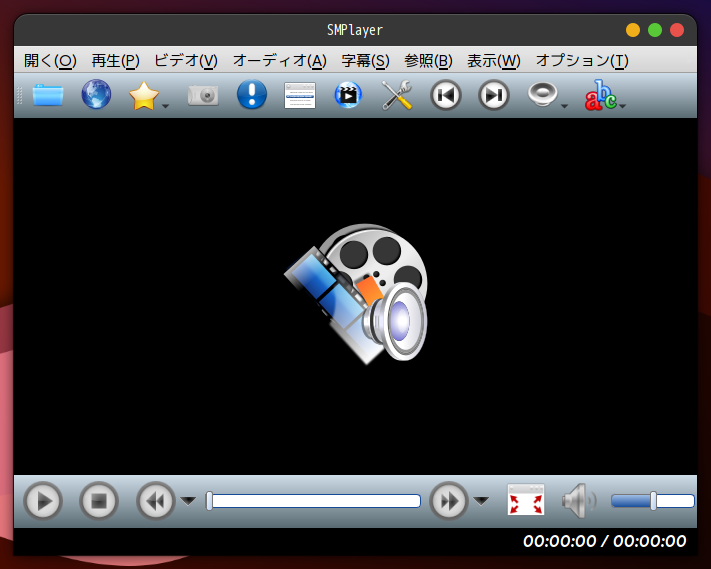
Task: Fast forward using the double-right arrow button
Action: tap(449, 501)
